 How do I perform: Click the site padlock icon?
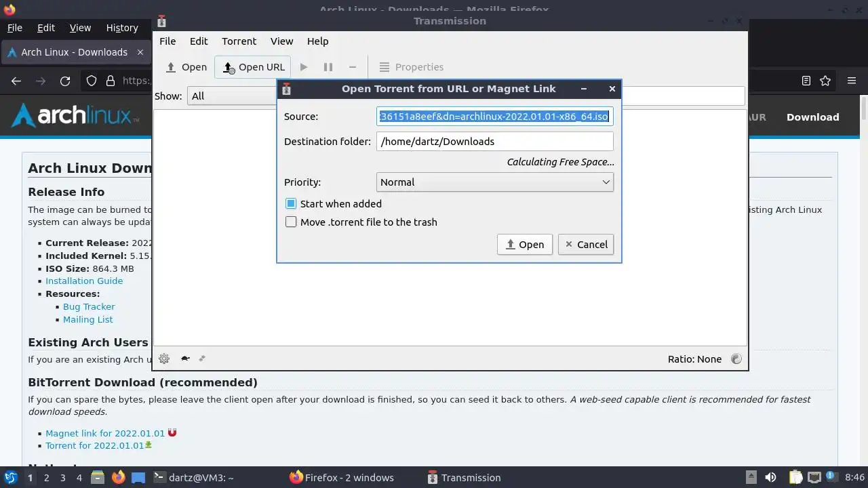(x=111, y=81)
